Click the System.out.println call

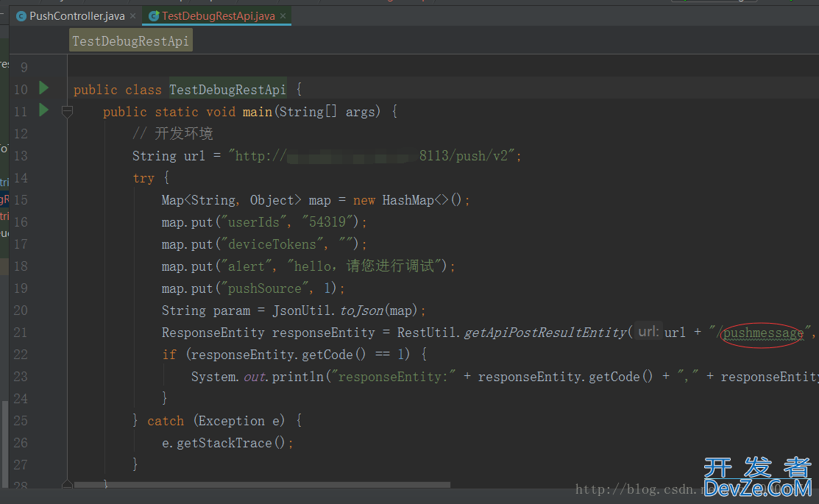point(258,377)
